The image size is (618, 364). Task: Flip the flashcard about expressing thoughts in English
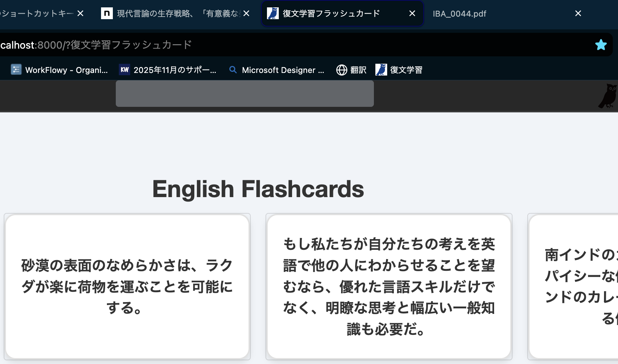(389, 287)
